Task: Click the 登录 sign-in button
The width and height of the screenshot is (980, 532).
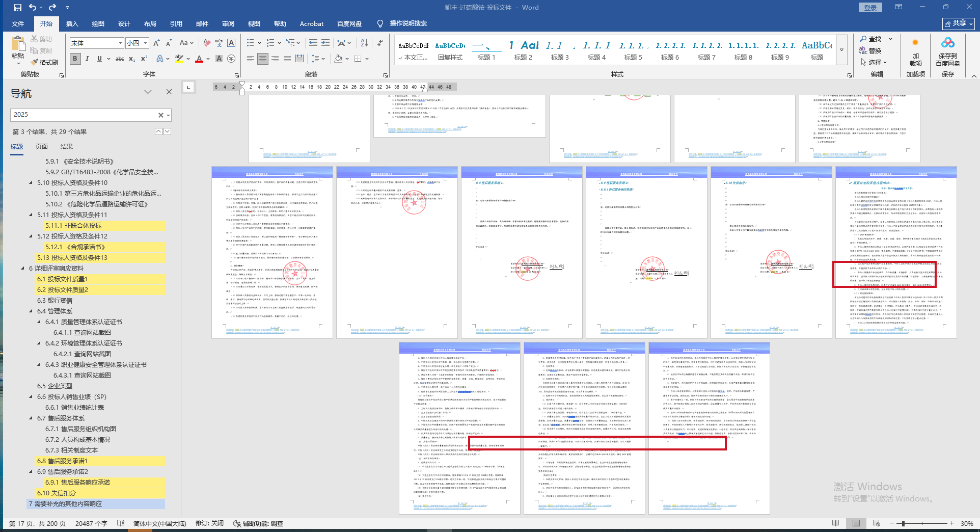Action: pos(870,8)
